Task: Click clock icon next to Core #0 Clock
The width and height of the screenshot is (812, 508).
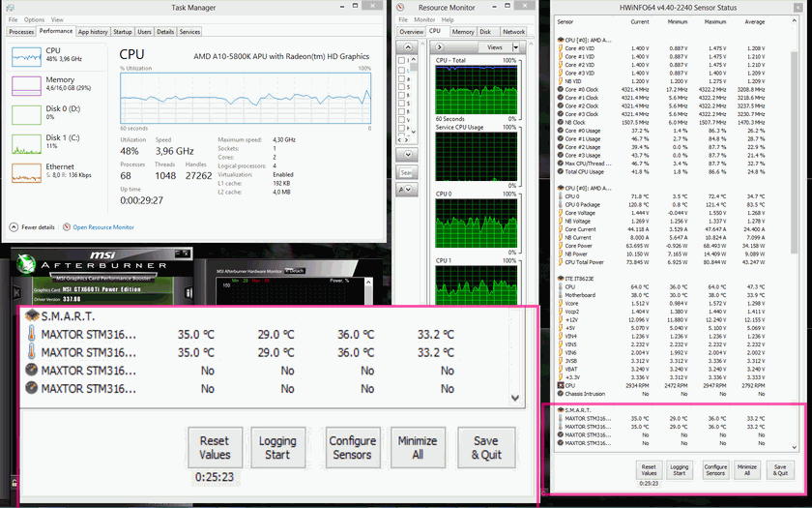Action: [561, 89]
